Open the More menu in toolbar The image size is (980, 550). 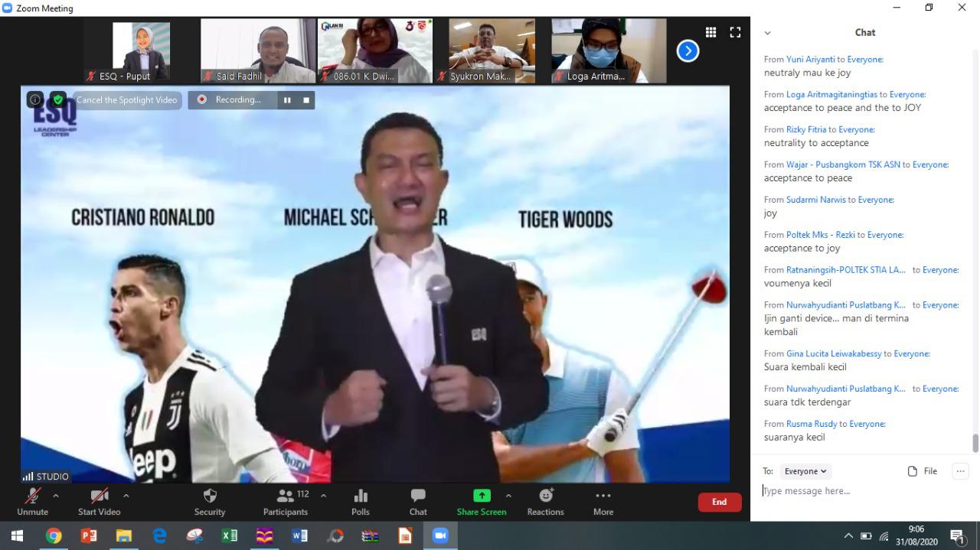coord(603,501)
